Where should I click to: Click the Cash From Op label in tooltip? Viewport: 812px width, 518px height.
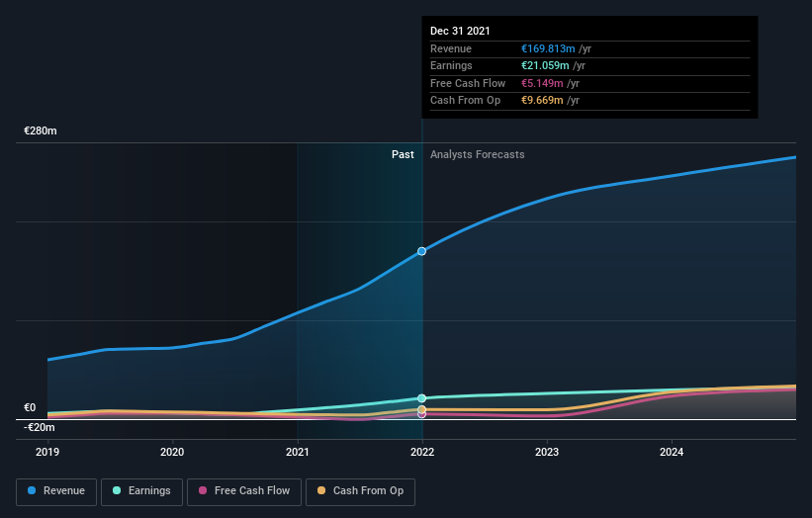coord(465,101)
